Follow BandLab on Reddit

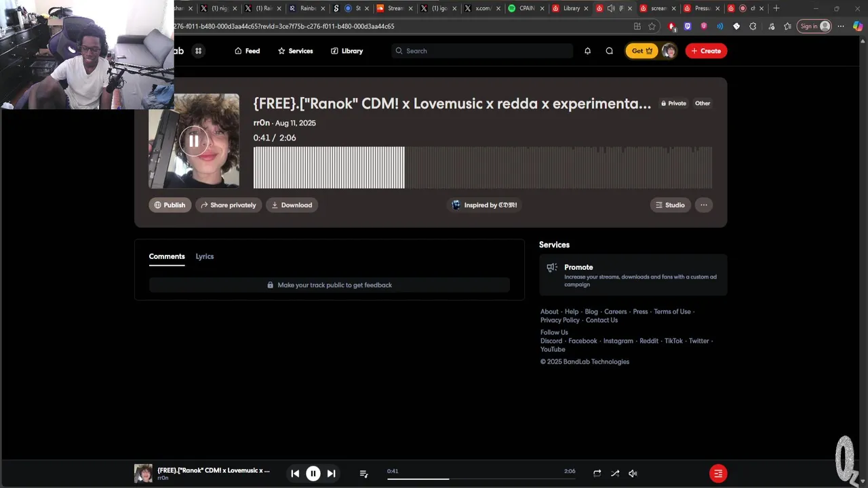pos(649,341)
